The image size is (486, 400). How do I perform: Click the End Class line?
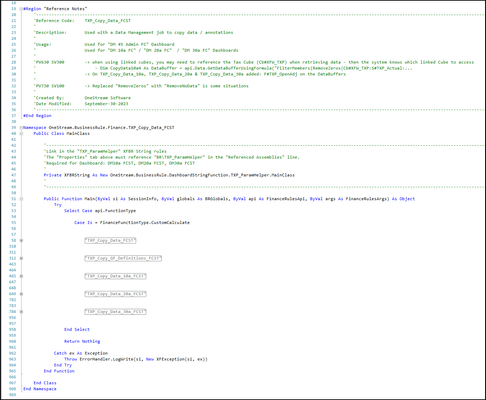tap(45, 383)
